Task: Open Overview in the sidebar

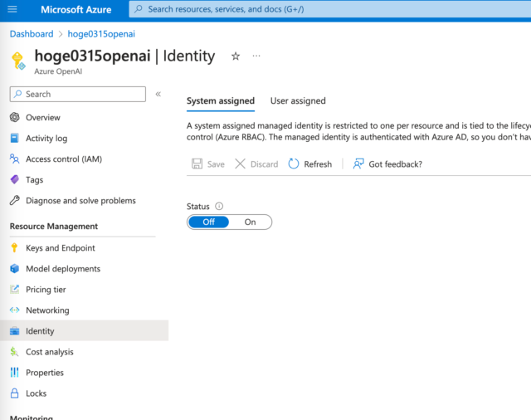Action: (x=43, y=118)
